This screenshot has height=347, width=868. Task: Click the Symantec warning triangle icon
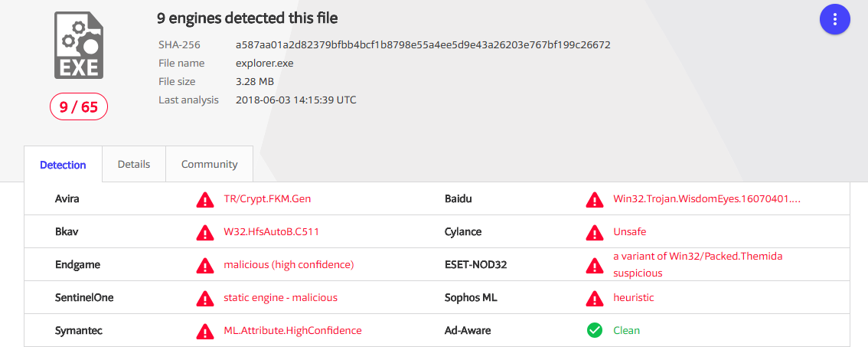pyautogui.click(x=205, y=331)
